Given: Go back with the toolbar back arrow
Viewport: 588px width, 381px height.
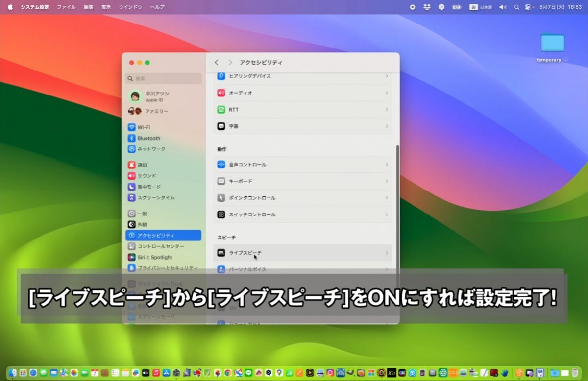Looking at the screenshot, I should [217, 63].
